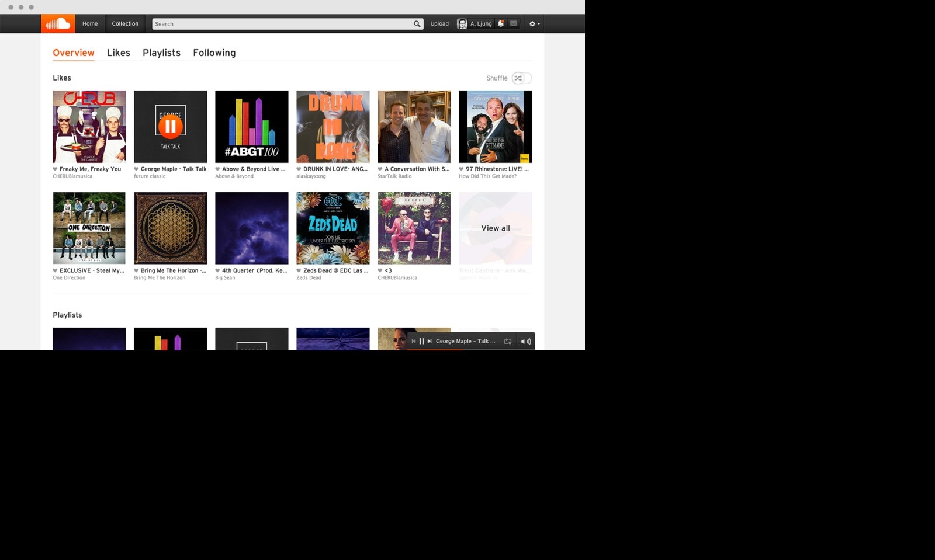Expand the settings gear dropdown
Image resolution: width=935 pixels, height=560 pixels.
pos(535,24)
